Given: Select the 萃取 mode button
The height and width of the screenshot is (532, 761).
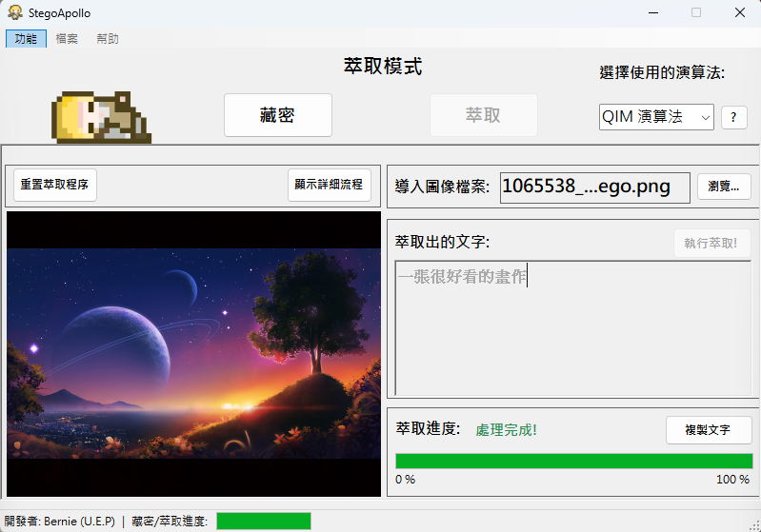Looking at the screenshot, I should coord(483,115).
